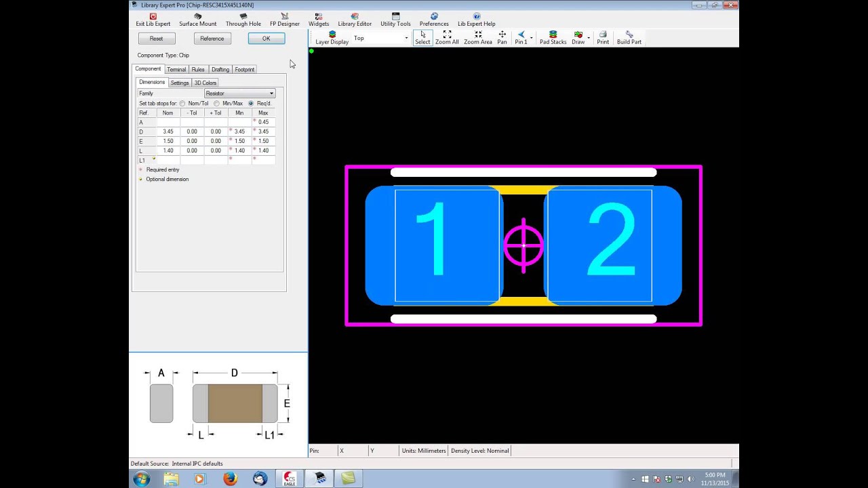This screenshot has width=868, height=488.
Task: Select the Nom/Tol tab stops radio button
Action: tap(182, 104)
